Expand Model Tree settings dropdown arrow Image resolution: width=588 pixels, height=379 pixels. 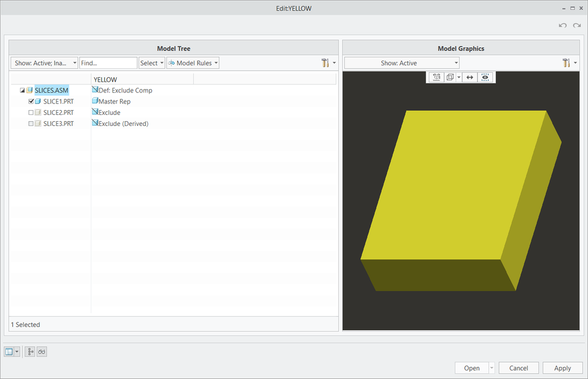pyautogui.click(x=334, y=63)
